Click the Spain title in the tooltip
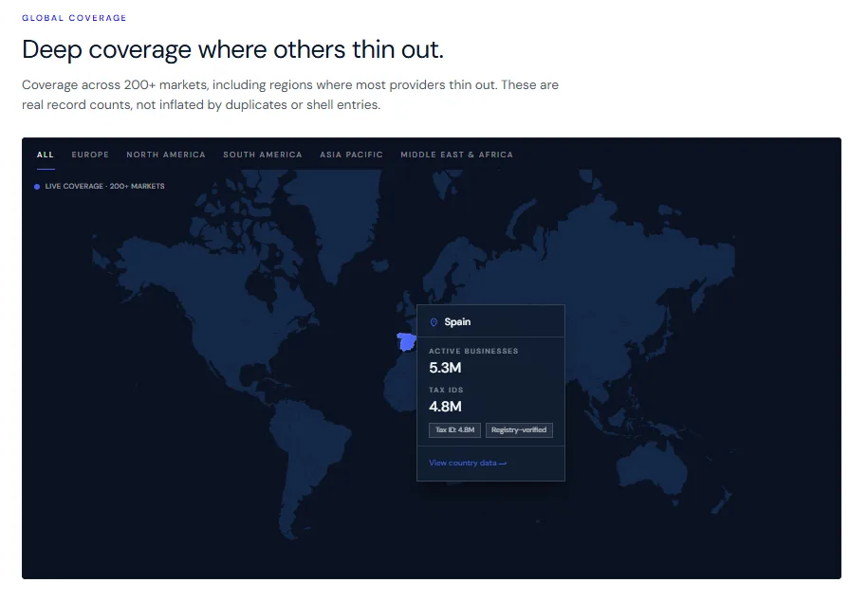Image resolution: width=868 pixels, height=601 pixels. pos(457,321)
